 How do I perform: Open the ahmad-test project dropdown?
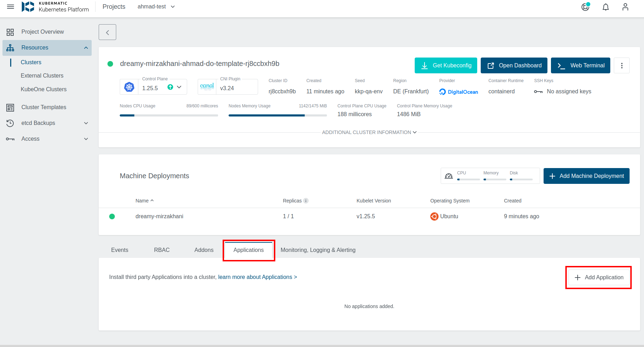[x=156, y=7]
